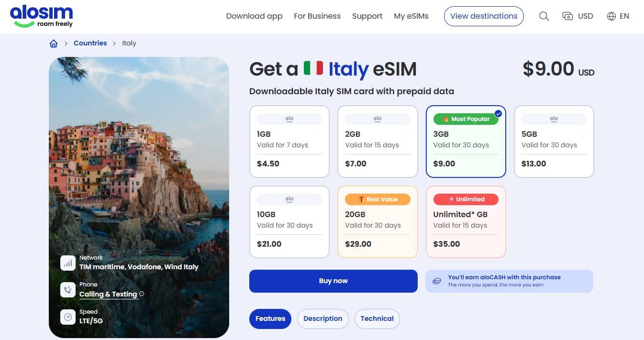Open the Support menu item

click(x=367, y=16)
